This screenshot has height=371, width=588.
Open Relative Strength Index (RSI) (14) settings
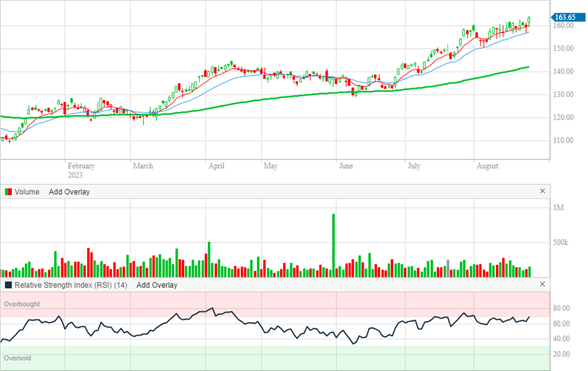pyautogui.click(x=71, y=285)
